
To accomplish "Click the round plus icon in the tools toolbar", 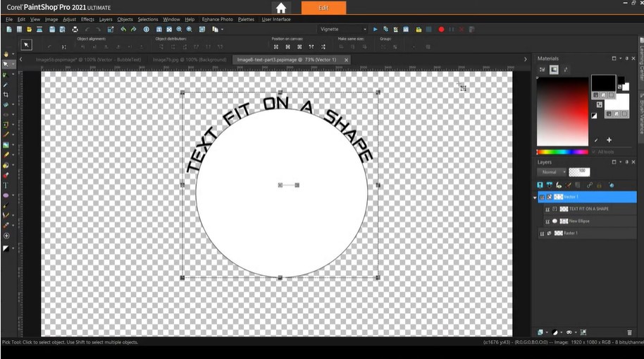I will pyautogui.click(x=6, y=236).
